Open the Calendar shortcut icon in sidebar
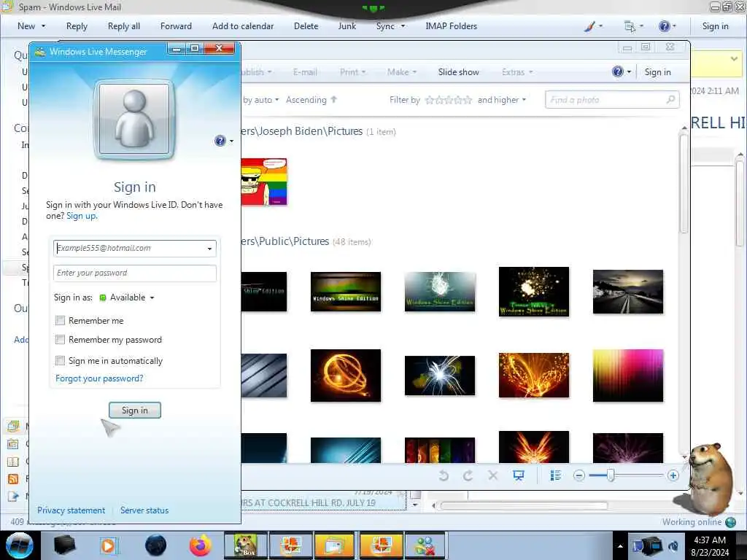The width and height of the screenshot is (747, 560). (x=13, y=444)
